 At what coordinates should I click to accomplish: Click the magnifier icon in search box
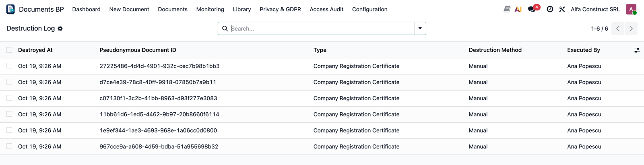[x=225, y=29]
